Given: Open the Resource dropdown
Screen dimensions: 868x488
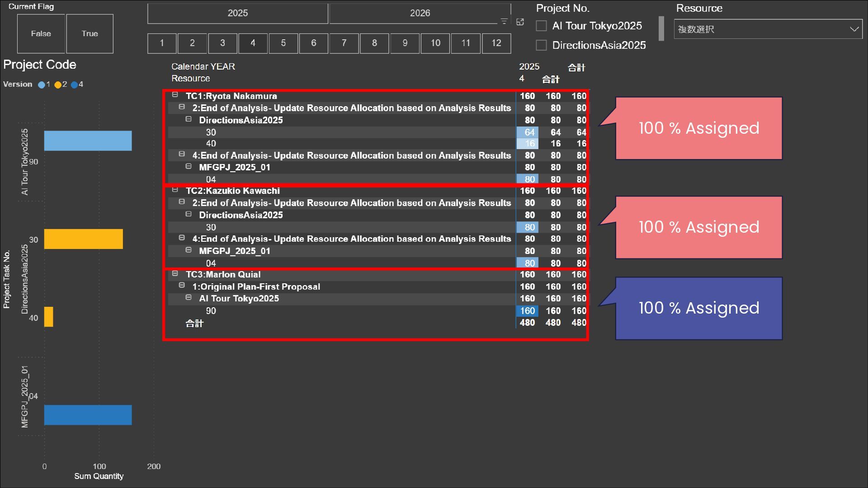Looking at the screenshot, I should pyautogui.click(x=854, y=29).
